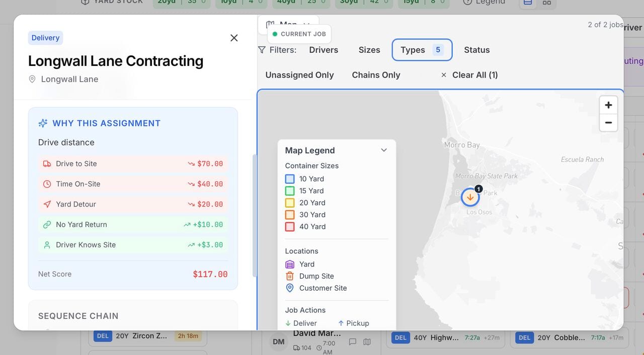
Task: Click the Net Score $117.00 value
Action: click(x=210, y=274)
